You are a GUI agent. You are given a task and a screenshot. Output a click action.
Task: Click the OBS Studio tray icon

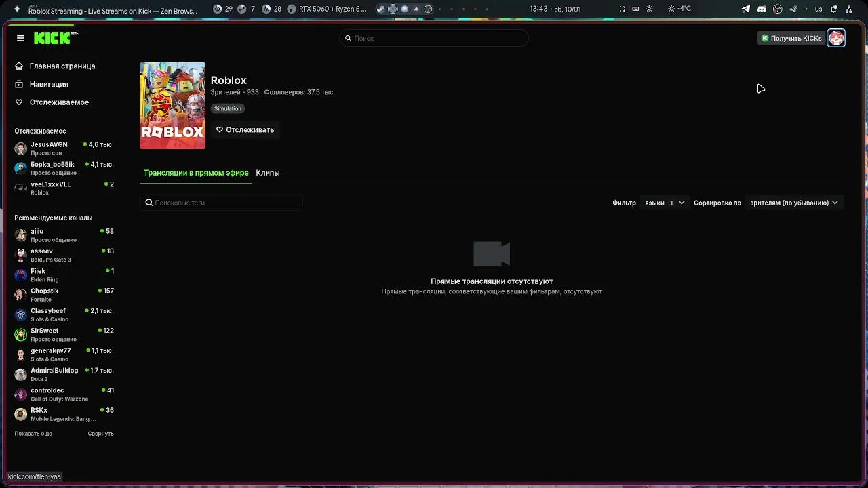tap(778, 9)
